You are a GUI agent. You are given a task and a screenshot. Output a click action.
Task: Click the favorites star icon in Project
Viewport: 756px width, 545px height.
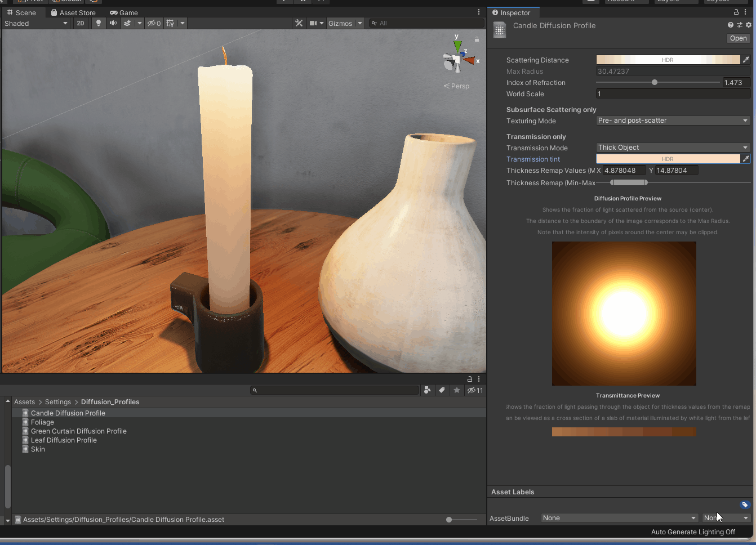[x=457, y=390]
